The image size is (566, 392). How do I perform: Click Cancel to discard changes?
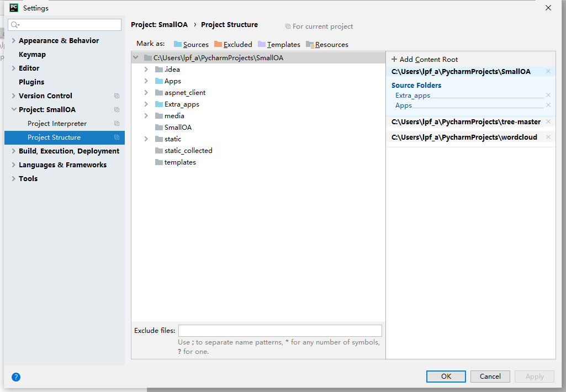(490, 376)
